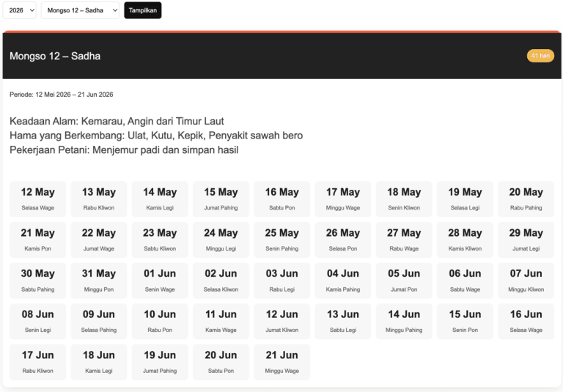563x392 pixels.
Task: Select 24 May Minggu Legi date
Action: (x=221, y=240)
